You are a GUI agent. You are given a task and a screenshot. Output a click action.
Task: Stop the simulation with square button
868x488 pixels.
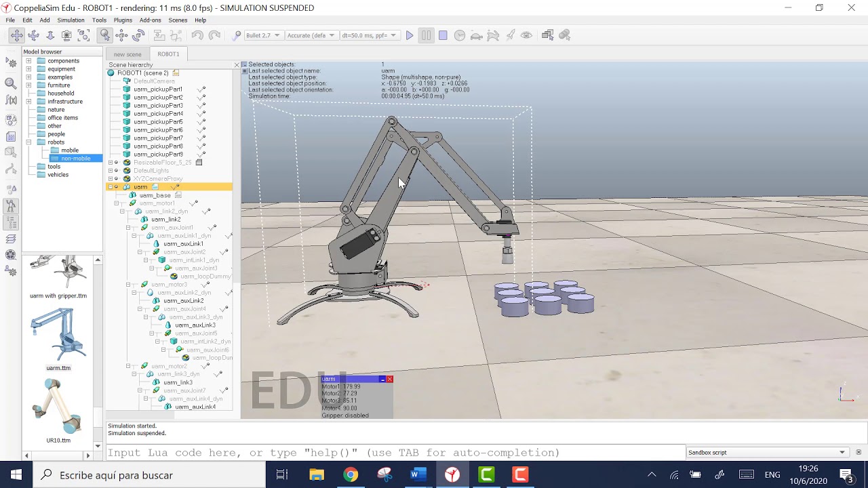click(443, 35)
